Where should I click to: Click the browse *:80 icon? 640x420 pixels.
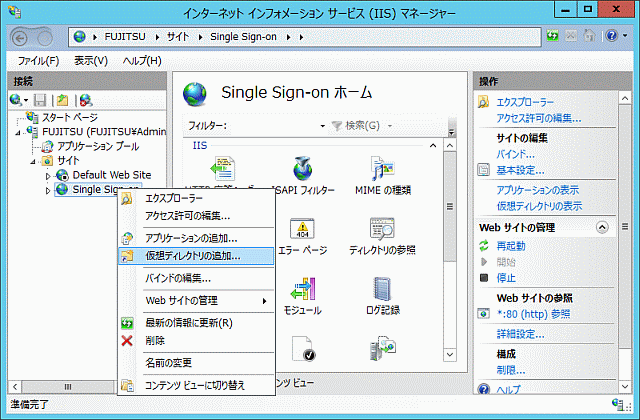[x=484, y=314]
